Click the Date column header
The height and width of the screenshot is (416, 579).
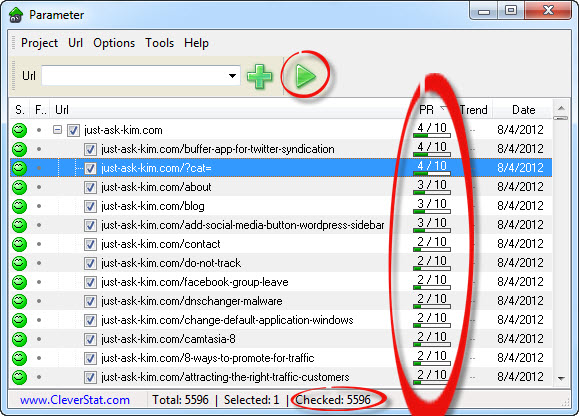click(x=523, y=110)
